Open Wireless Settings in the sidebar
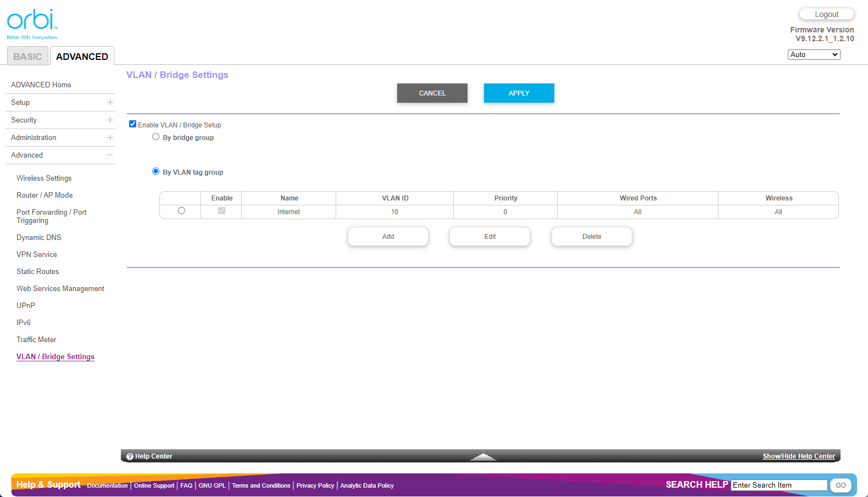The height and width of the screenshot is (497, 868). (x=44, y=178)
